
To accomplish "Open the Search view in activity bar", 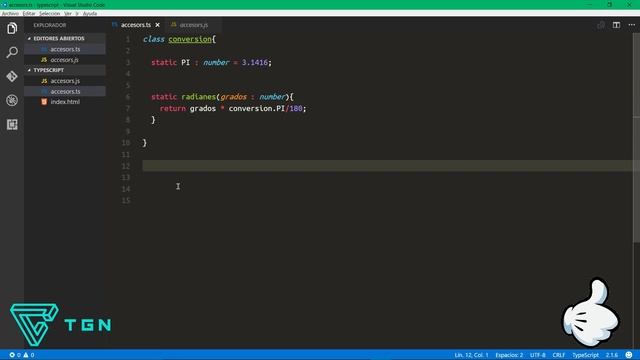I will coord(12,52).
